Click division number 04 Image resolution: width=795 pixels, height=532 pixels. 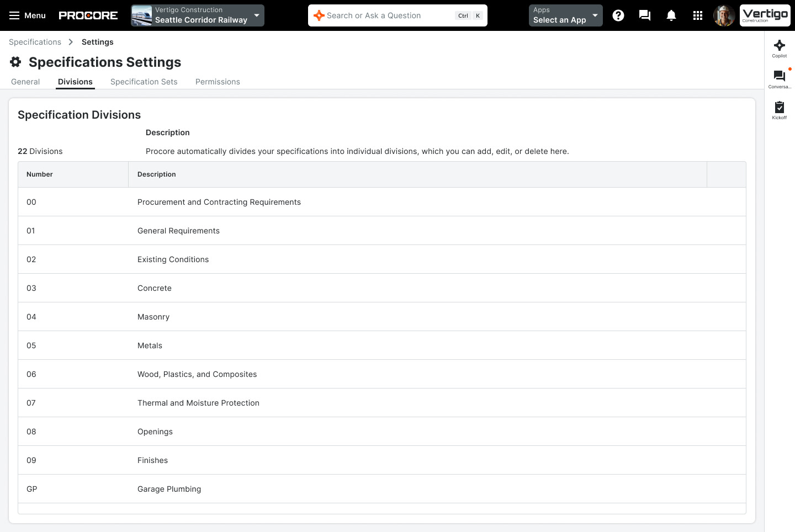click(31, 317)
